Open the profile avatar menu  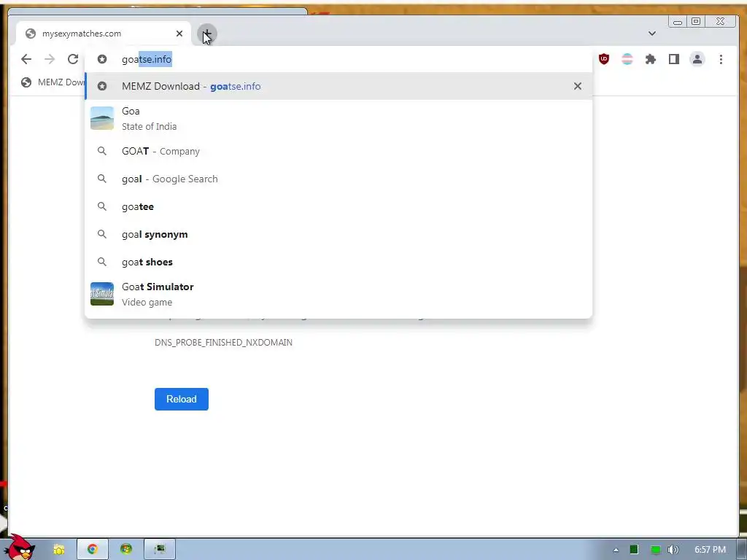[697, 59]
